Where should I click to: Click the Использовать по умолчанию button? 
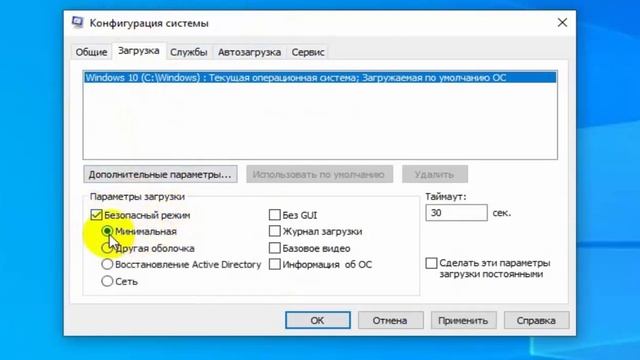320,174
